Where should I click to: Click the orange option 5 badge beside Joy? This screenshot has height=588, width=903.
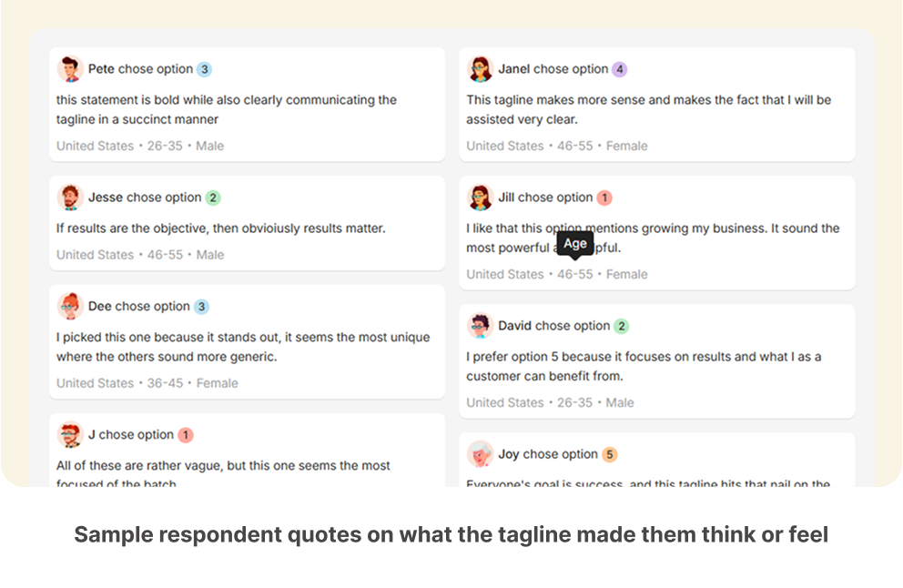pos(610,454)
